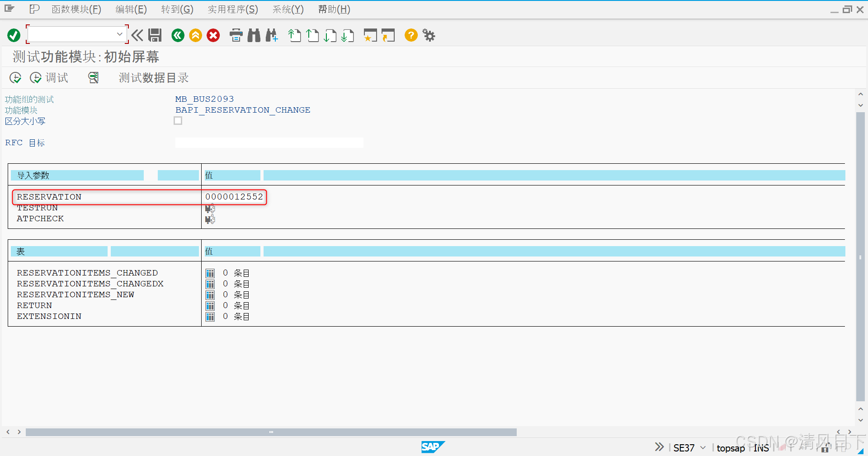The image size is (868, 456).
Task: Open the Print function
Action: pos(236,35)
